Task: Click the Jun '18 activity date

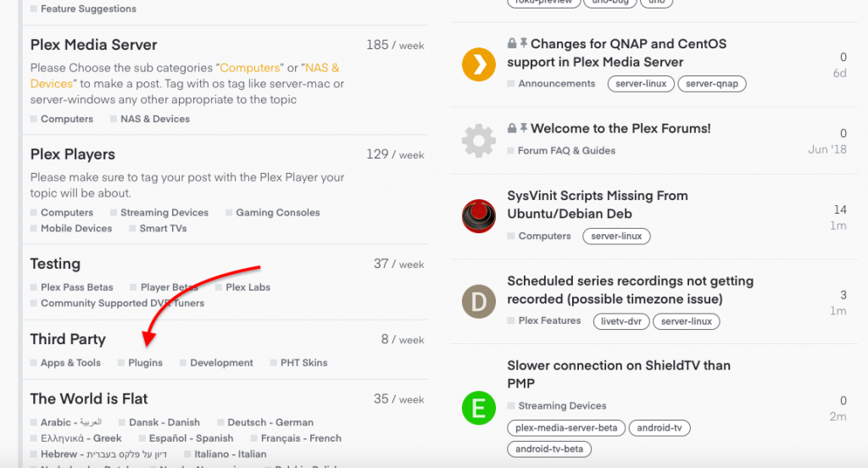Action: coord(827,149)
